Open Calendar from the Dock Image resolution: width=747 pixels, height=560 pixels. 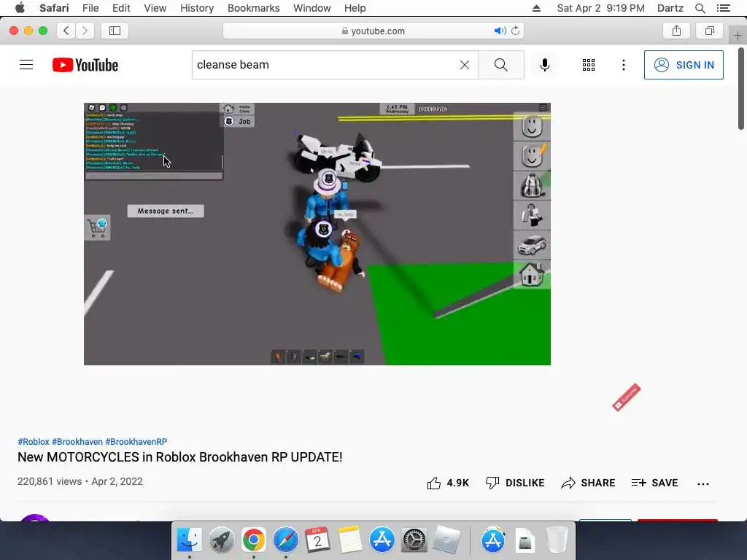[x=317, y=540]
